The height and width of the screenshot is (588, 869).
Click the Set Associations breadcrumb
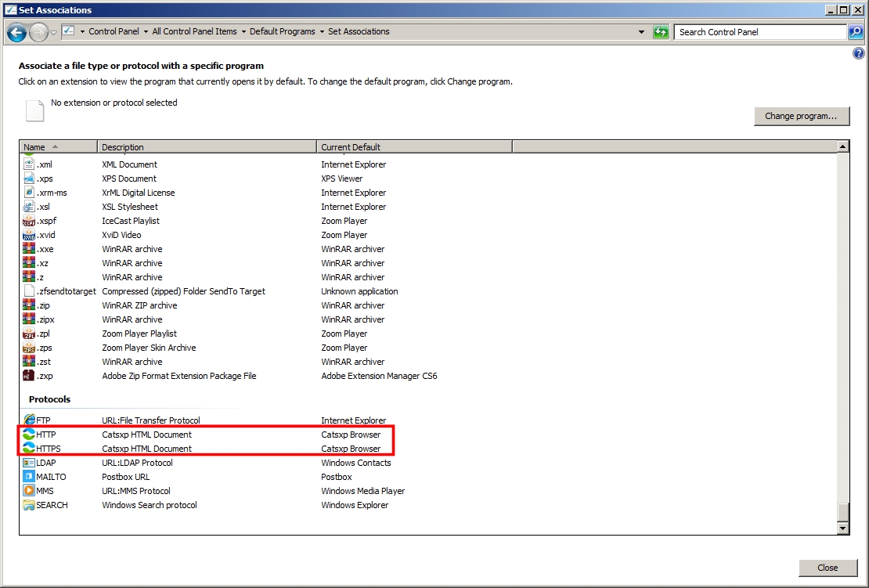click(x=359, y=31)
